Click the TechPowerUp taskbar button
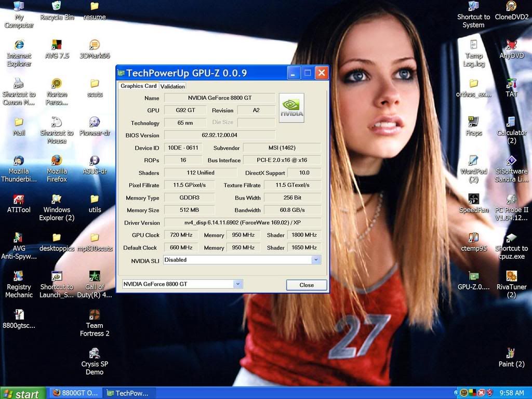Screen dimensions: 532x399 pos(129,393)
